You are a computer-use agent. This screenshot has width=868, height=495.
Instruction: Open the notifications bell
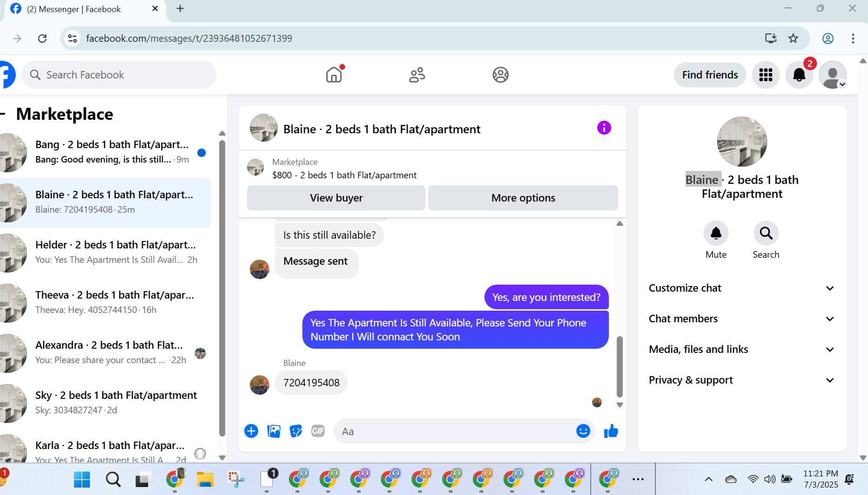pyautogui.click(x=799, y=75)
